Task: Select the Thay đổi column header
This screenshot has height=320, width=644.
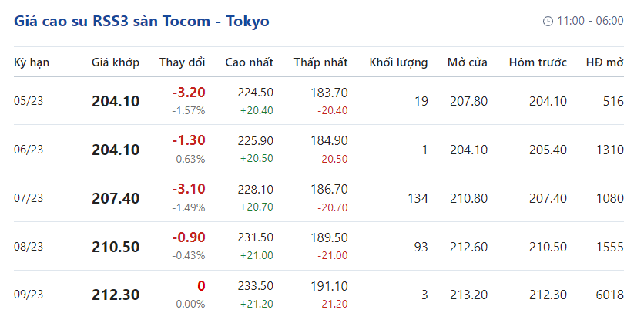Action: click(x=183, y=62)
